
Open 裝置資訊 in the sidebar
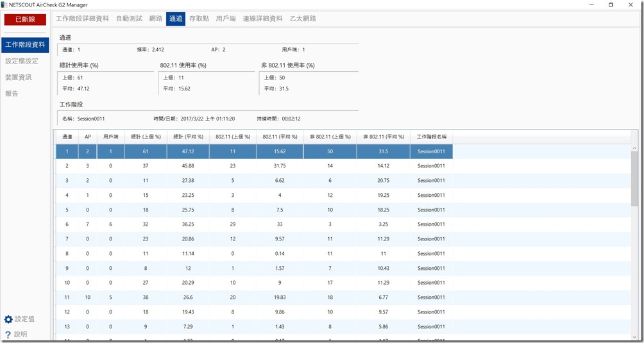click(x=19, y=78)
